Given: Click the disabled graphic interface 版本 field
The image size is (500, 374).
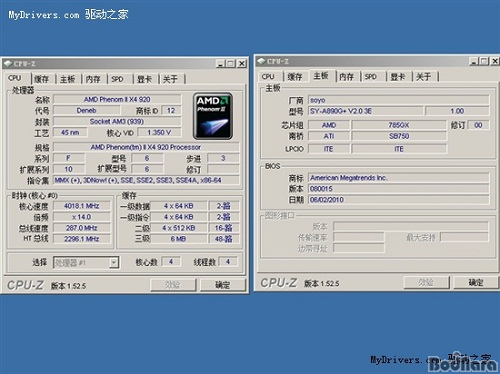Looking at the screenshot, I should pyautogui.click(x=411, y=227).
